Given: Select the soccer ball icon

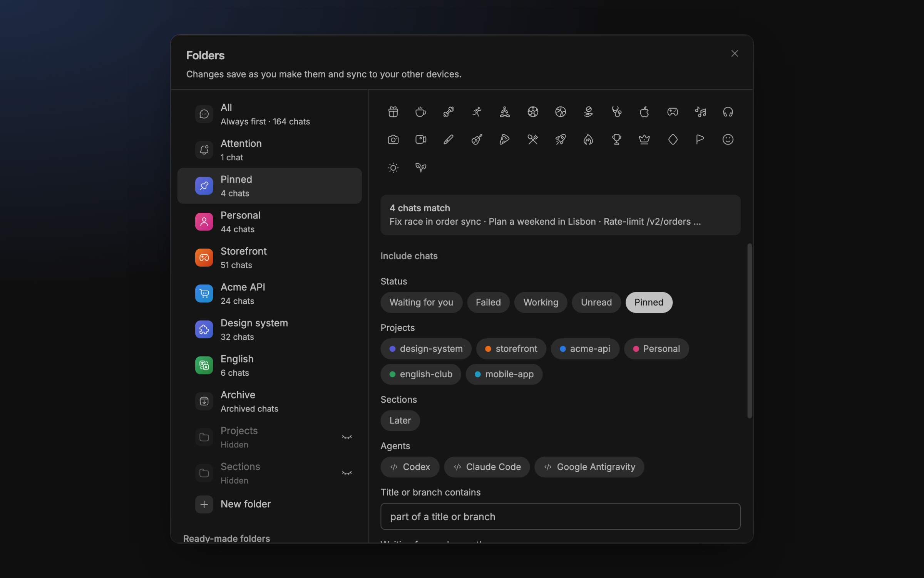Looking at the screenshot, I should [533, 112].
